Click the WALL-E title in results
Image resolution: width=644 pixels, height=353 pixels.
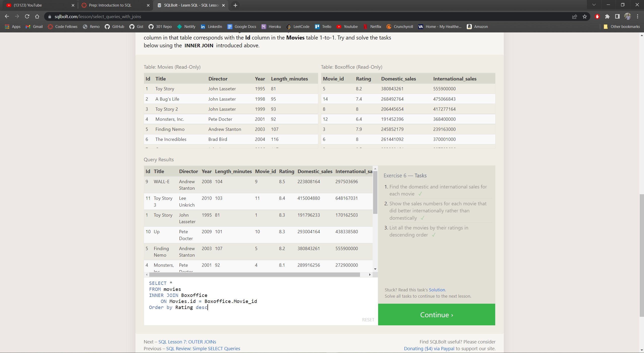click(161, 181)
